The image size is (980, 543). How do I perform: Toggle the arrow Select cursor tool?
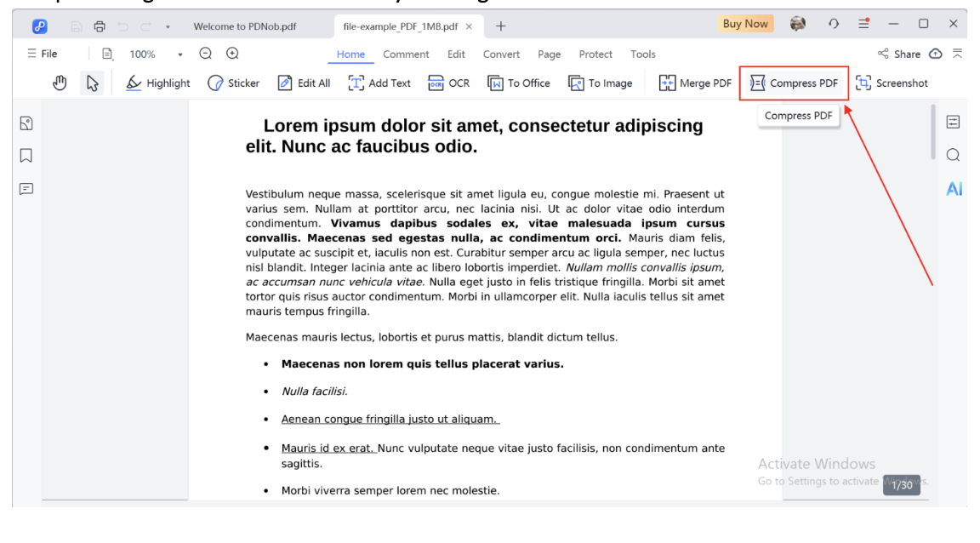[91, 83]
